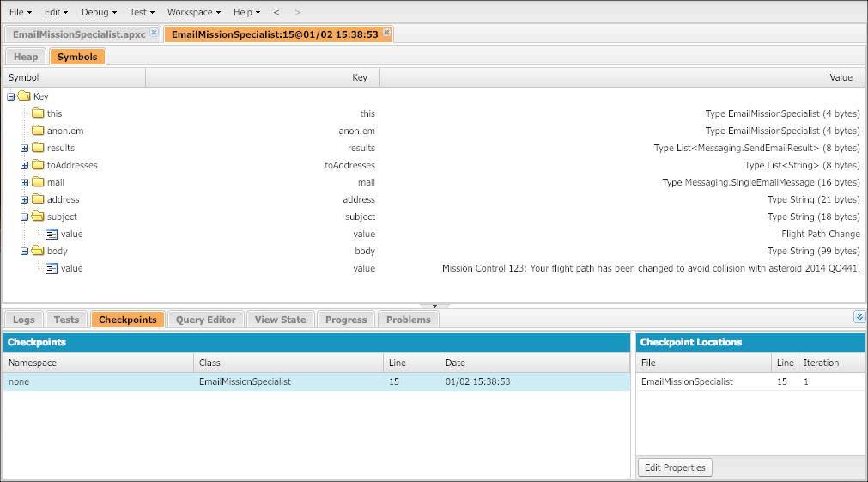Open the Debug menu
The image size is (868, 482).
(x=99, y=12)
